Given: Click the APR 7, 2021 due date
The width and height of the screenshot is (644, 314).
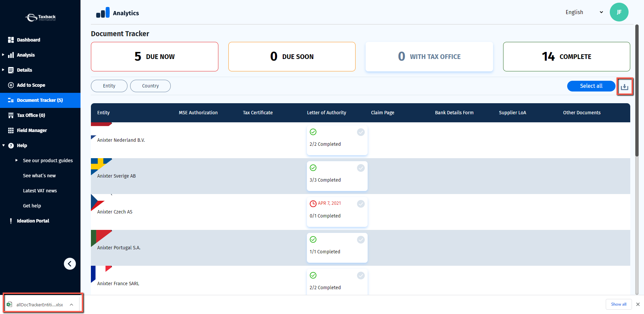Looking at the screenshot, I should (x=329, y=203).
